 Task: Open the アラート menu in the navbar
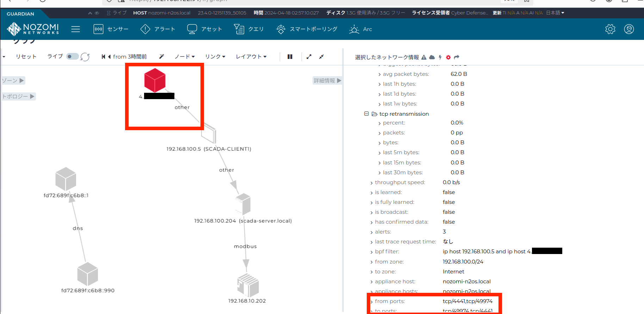tap(157, 29)
